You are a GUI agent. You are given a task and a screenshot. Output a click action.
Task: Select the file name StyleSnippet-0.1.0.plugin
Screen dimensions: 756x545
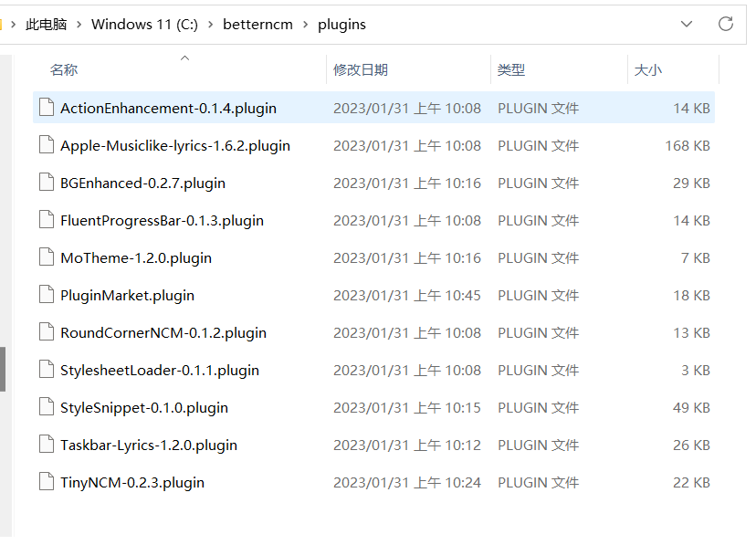(144, 408)
